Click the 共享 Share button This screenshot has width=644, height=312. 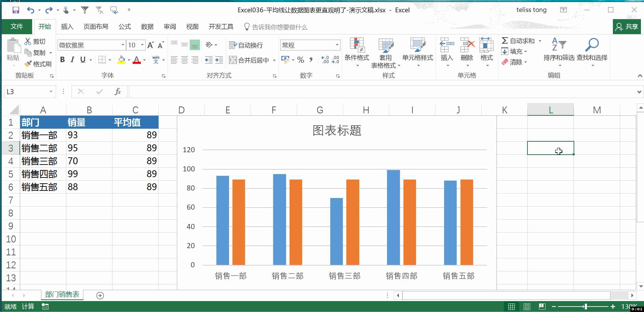point(627,27)
